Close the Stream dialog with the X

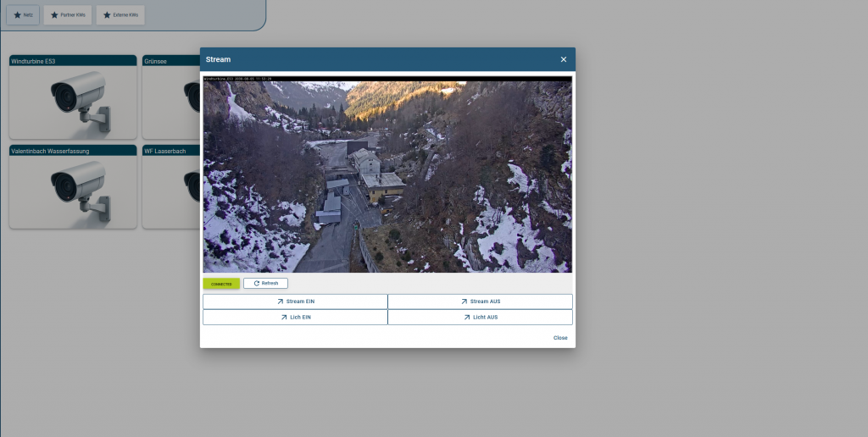[564, 59]
